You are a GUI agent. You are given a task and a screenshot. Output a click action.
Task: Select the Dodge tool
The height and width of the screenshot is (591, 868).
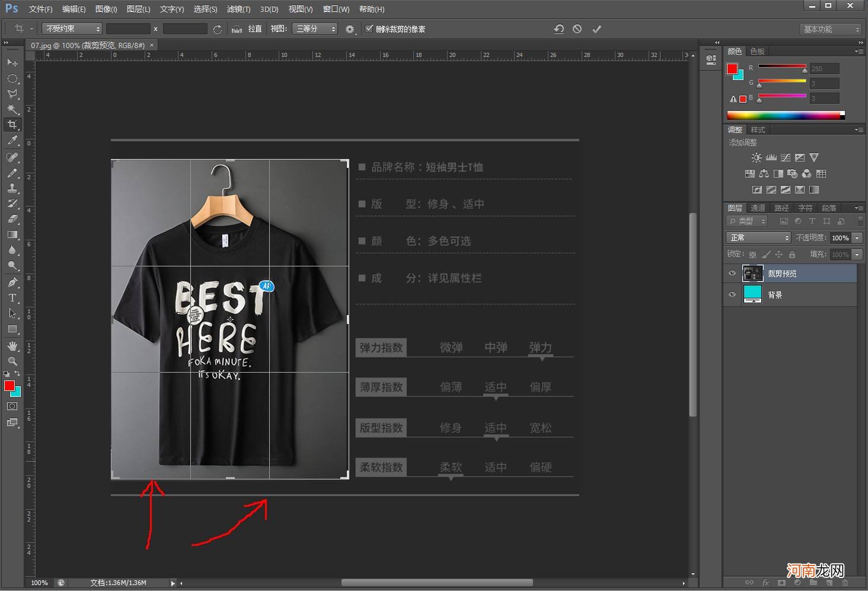12,266
